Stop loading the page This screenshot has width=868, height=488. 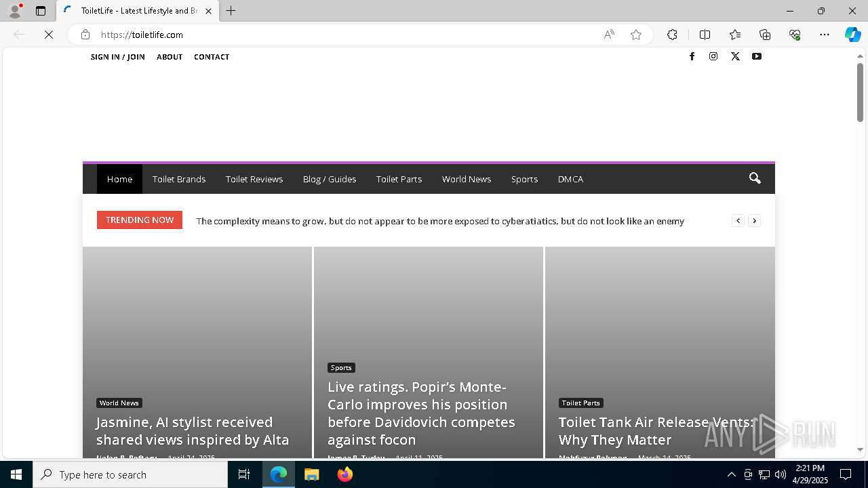(49, 35)
